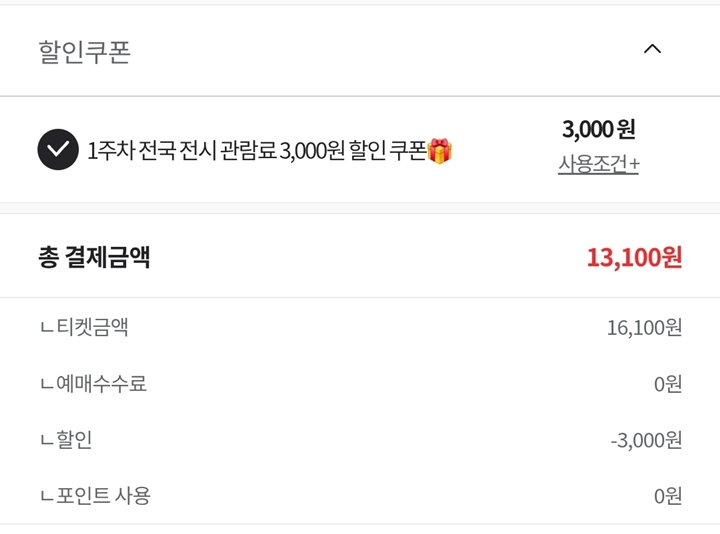Click the ㄴ marker before 티켓금액
The width and height of the screenshot is (720, 534).
pyautogui.click(x=46, y=328)
